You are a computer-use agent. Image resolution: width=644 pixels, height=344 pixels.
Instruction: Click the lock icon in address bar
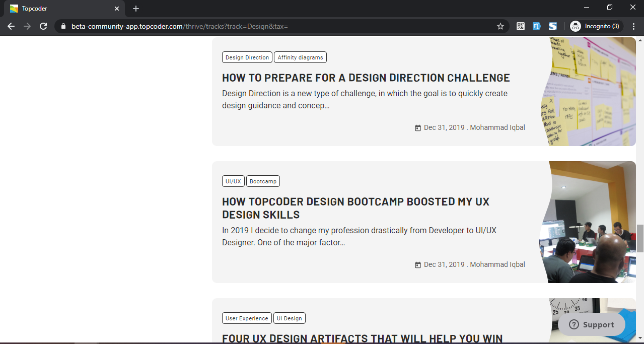coord(63,26)
